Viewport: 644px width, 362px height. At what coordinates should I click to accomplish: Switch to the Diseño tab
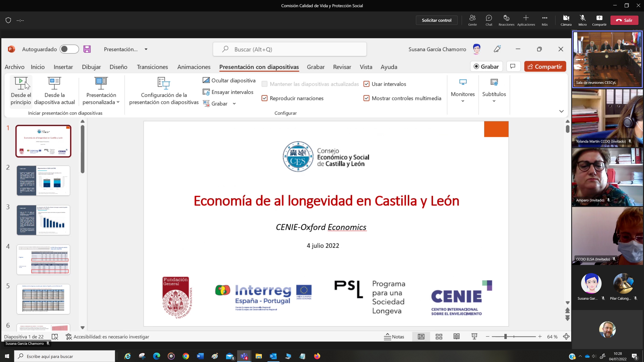pos(119,67)
